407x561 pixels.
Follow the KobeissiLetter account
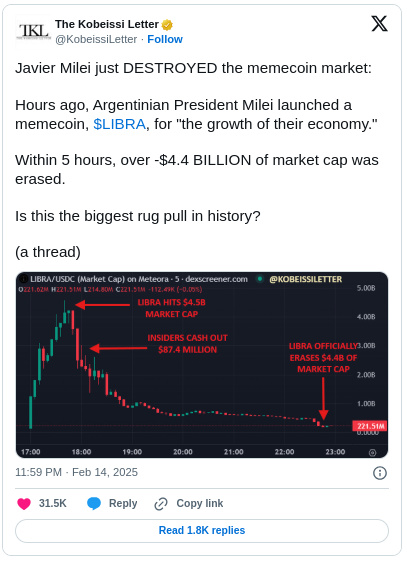coord(166,39)
